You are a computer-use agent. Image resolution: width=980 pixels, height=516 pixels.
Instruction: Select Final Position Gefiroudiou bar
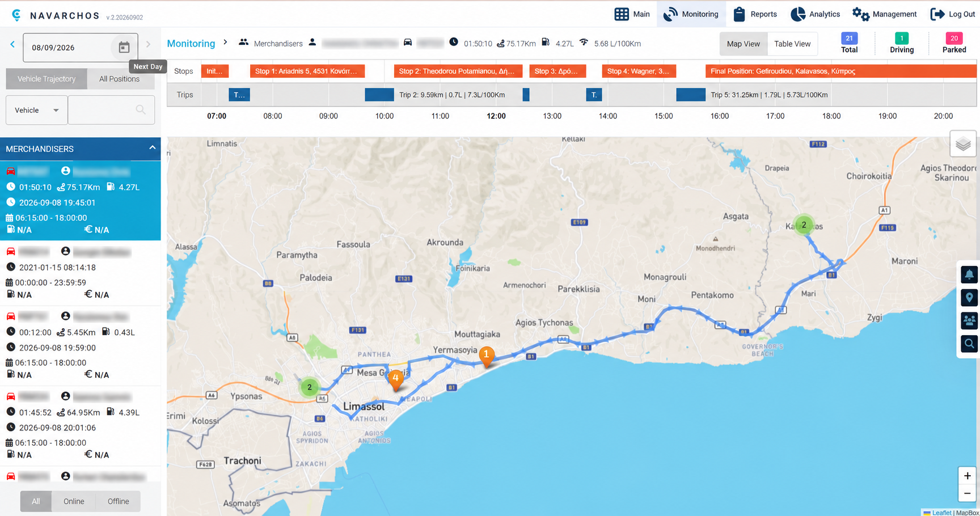click(x=841, y=71)
